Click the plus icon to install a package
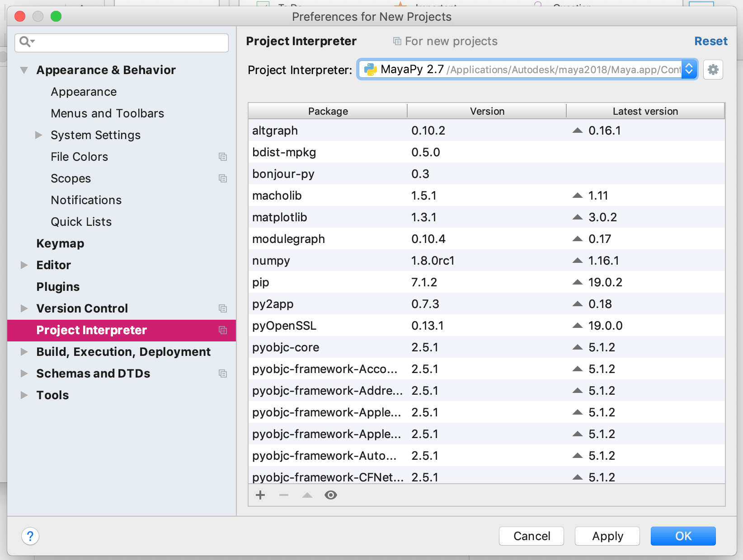This screenshot has height=560, width=743. point(260,495)
